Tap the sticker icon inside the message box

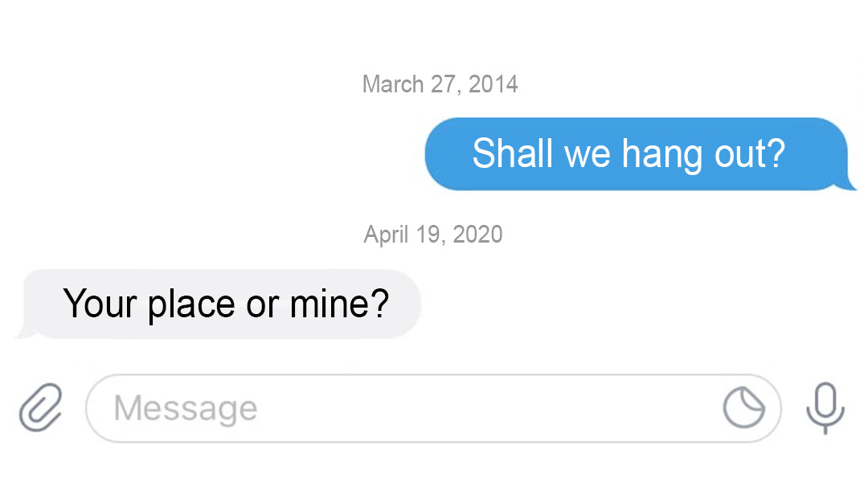(x=744, y=408)
